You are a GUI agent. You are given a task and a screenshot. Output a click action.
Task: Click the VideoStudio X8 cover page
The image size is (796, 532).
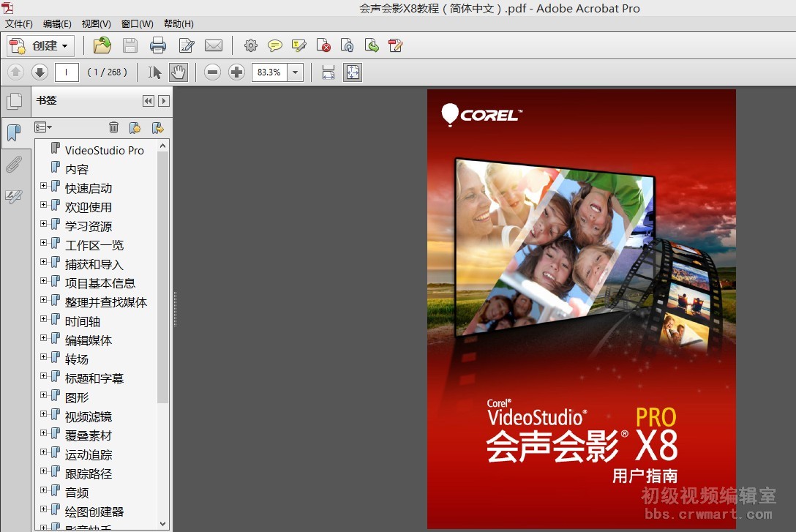point(581,309)
